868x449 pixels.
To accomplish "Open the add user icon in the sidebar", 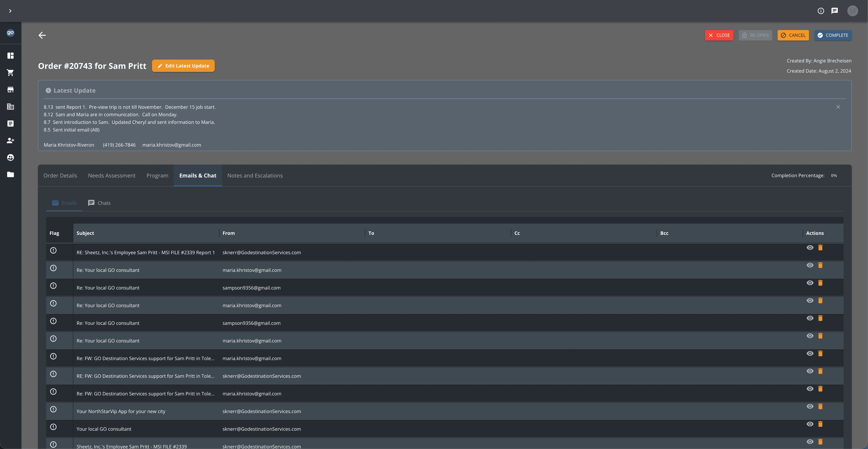I will click(10, 140).
